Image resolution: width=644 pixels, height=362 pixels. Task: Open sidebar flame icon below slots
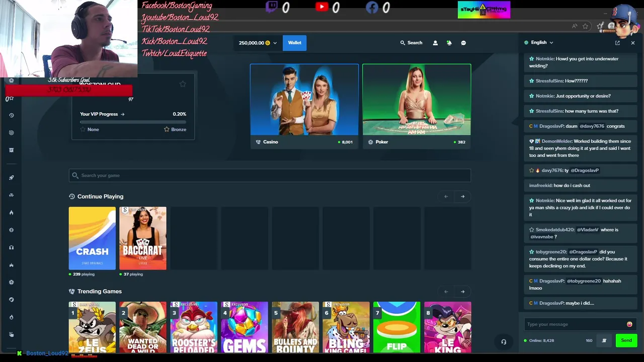coord(11,212)
